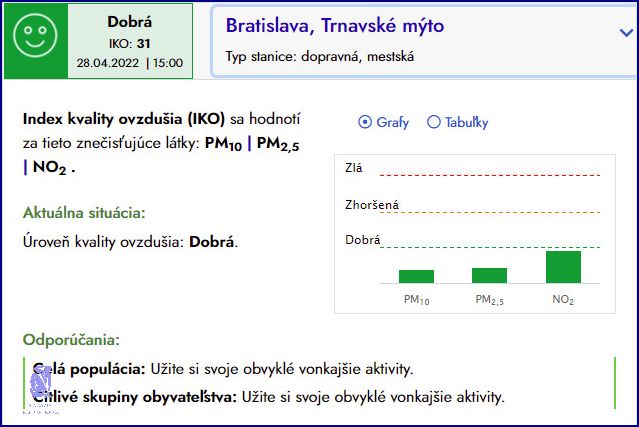
Task: Click the NO2 axis label under chart
Action: pos(563,300)
